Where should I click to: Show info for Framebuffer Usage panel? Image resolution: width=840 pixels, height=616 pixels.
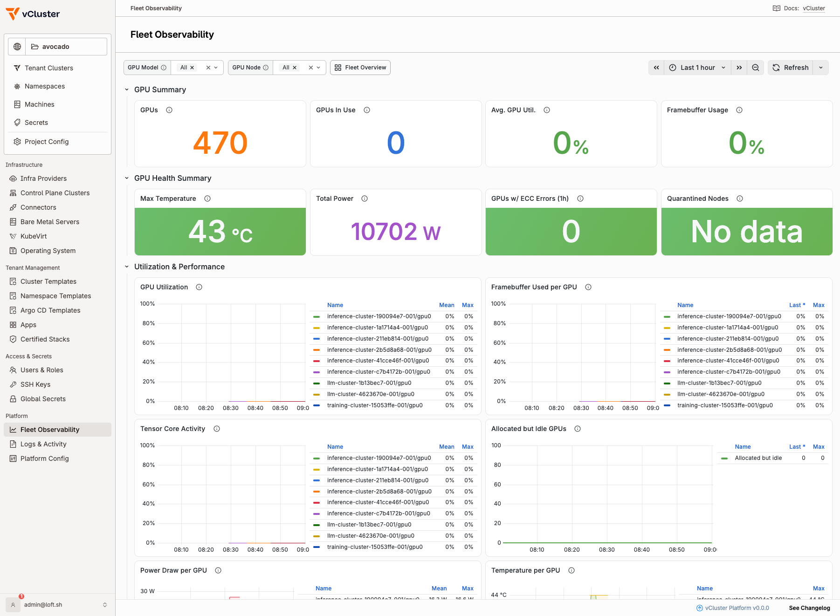coord(739,110)
